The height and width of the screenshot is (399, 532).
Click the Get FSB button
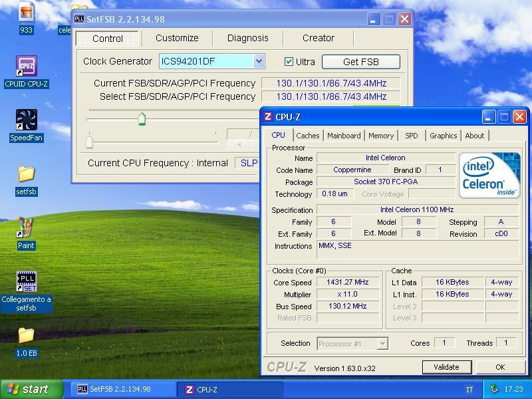click(360, 62)
